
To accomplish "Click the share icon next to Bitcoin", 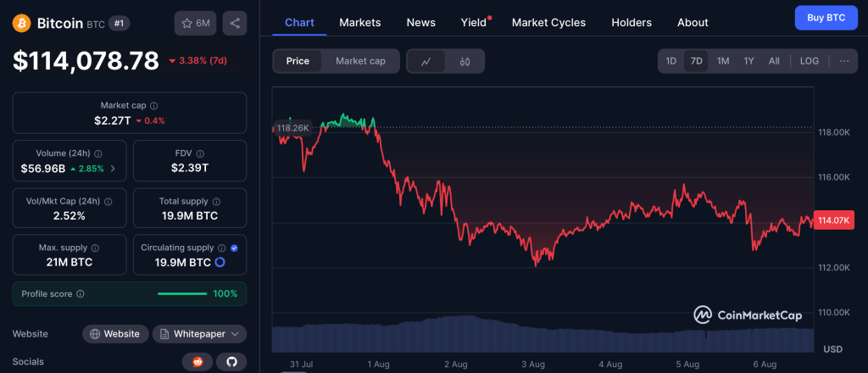I will pos(235,24).
